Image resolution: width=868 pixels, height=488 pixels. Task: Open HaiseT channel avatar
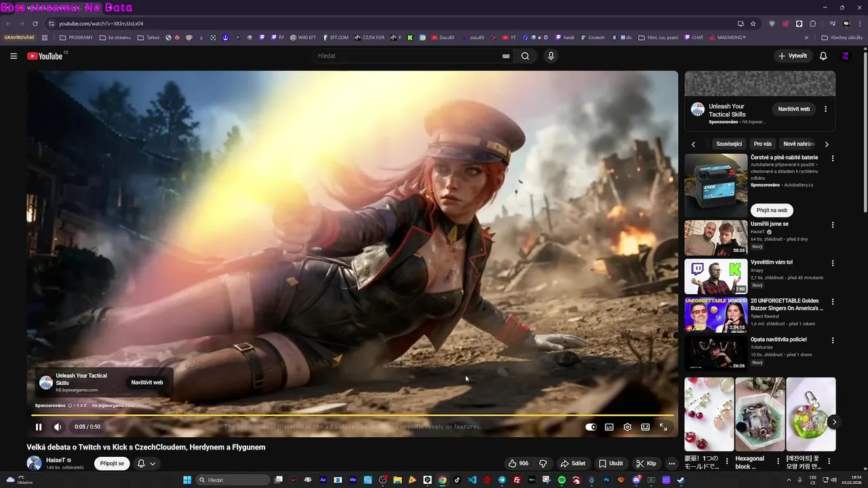[34, 464]
